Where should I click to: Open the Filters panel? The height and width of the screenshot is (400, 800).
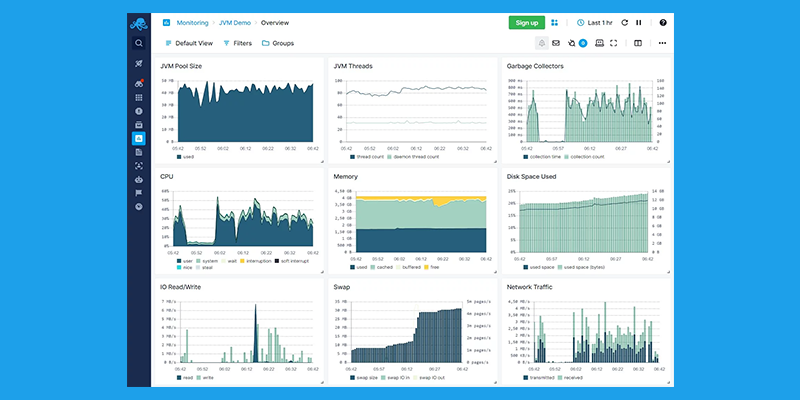[x=238, y=43]
